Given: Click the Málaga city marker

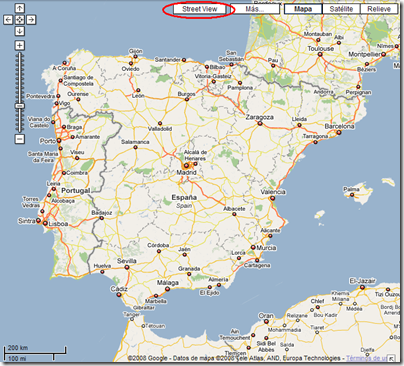Looking at the screenshot, I should [x=167, y=289].
